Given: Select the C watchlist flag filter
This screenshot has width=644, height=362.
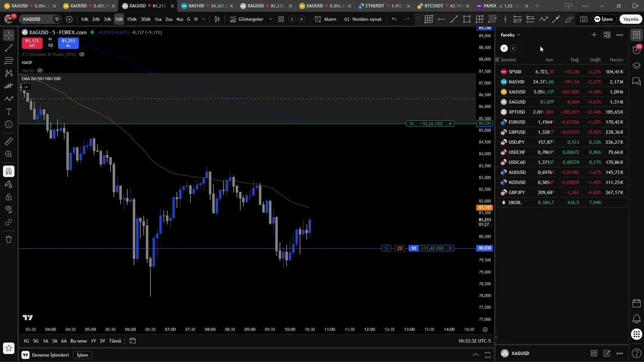Looking at the screenshot, I should click(514, 48).
